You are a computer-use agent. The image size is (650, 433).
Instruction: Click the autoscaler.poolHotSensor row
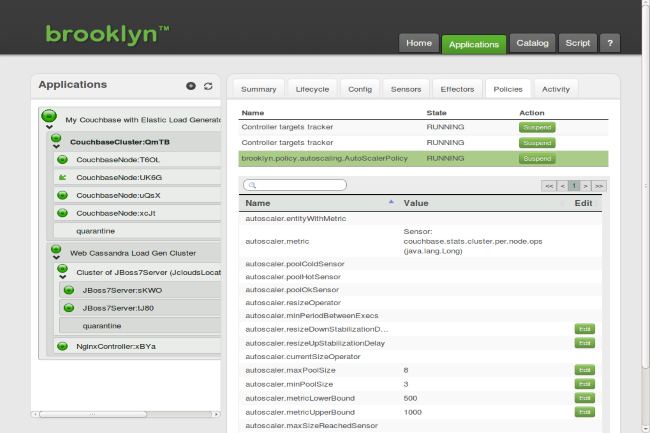click(420, 277)
